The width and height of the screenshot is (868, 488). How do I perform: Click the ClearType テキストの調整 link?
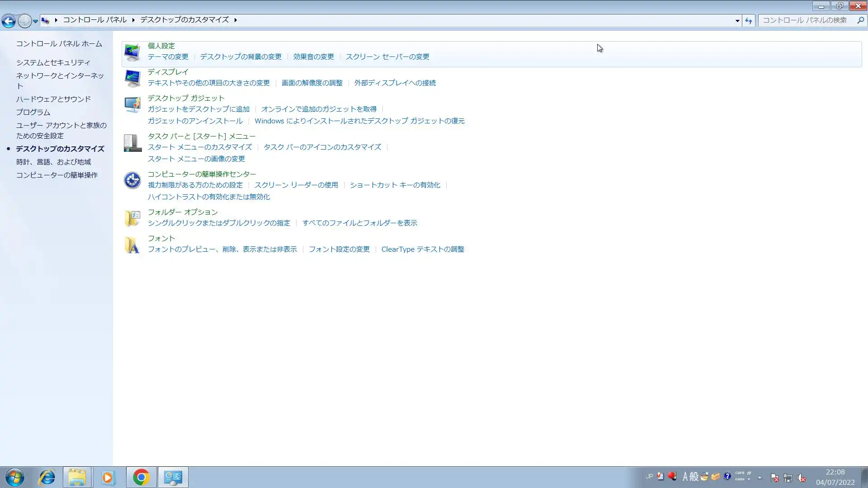[x=423, y=249]
